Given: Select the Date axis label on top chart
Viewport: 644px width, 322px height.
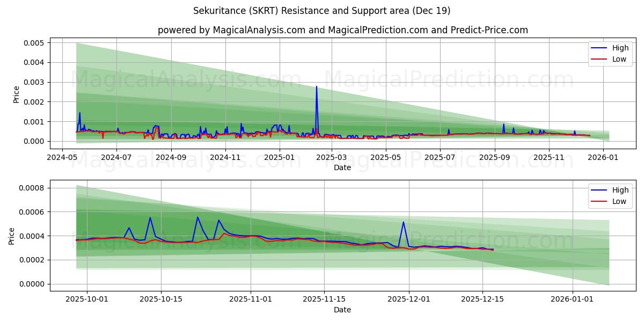Looking at the screenshot, I should pyautogui.click(x=342, y=167).
